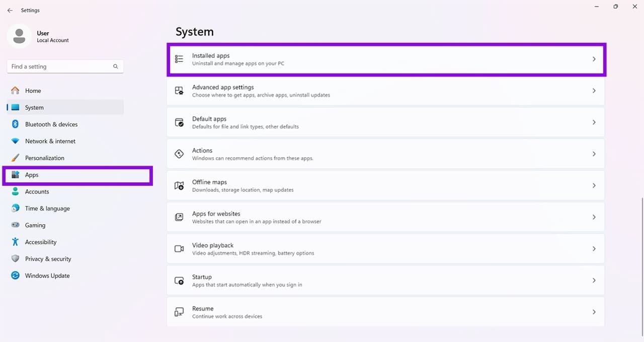Open the Offline maps title
This screenshot has height=342, width=644.
coord(209,182)
